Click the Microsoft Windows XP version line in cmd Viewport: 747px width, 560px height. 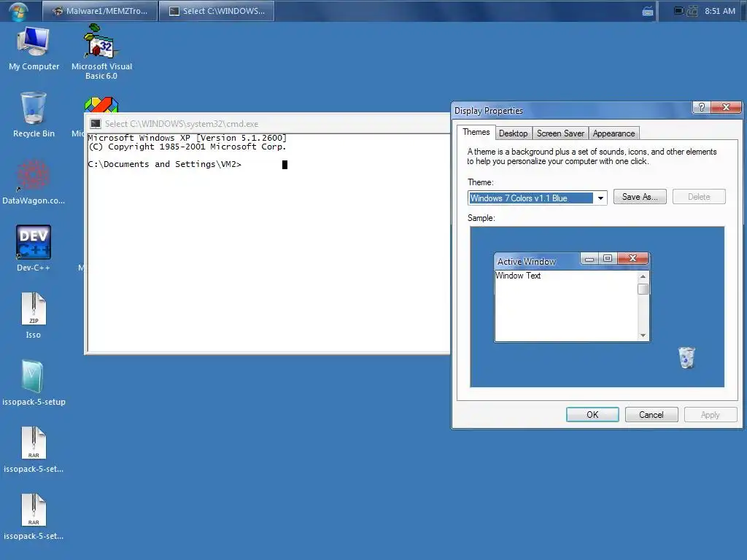187,138
